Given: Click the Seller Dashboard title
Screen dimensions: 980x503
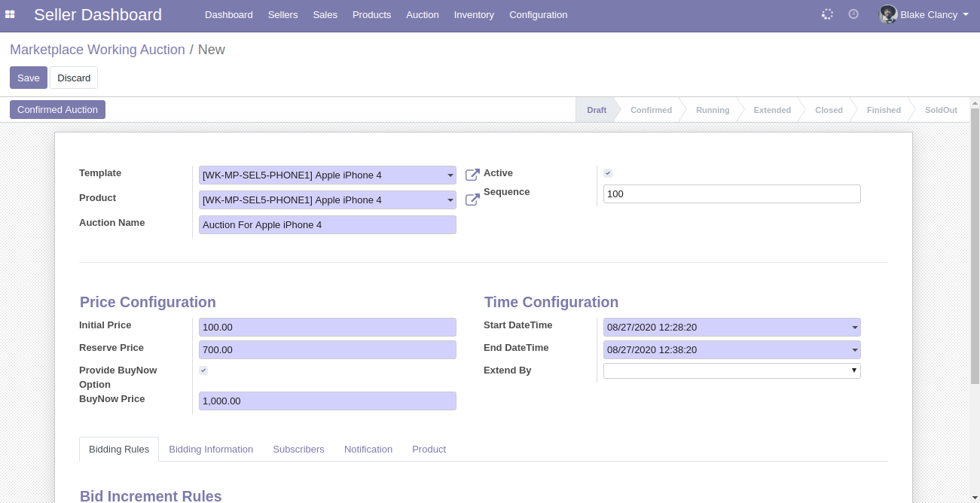Looking at the screenshot, I should (x=98, y=14).
